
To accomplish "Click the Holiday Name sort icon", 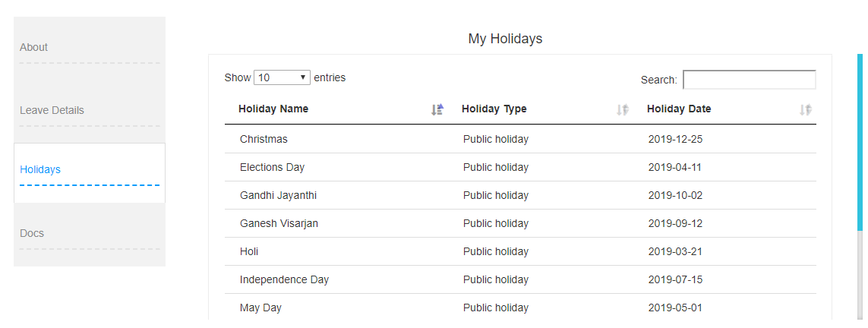I will click(437, 109).
